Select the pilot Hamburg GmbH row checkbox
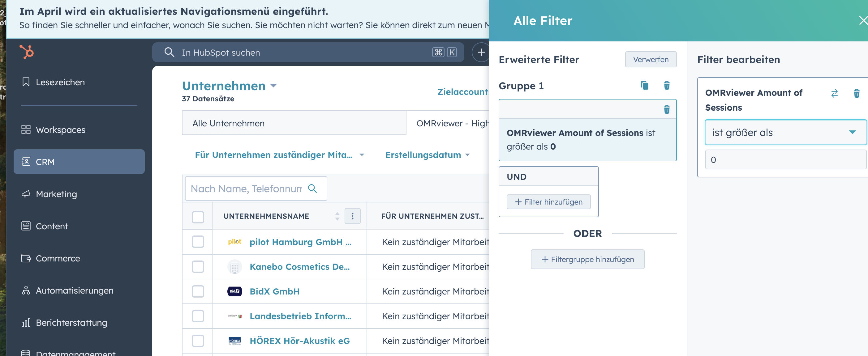868x356 pixels. click(198, 242)
